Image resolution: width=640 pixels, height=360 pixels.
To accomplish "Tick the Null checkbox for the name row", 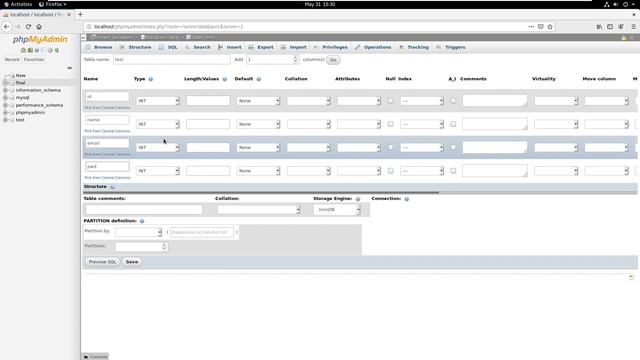I will (391, 124).
